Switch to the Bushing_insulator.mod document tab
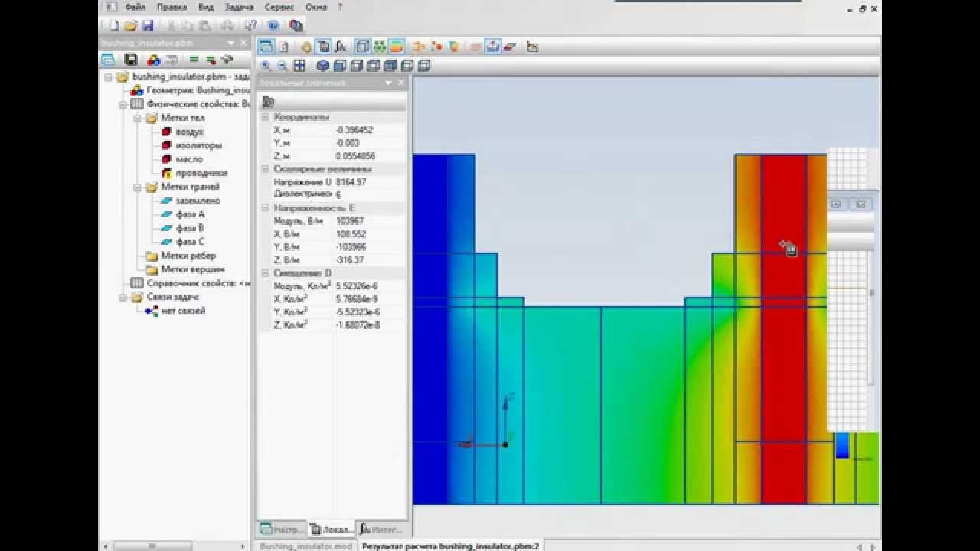 tap(306, 546)
